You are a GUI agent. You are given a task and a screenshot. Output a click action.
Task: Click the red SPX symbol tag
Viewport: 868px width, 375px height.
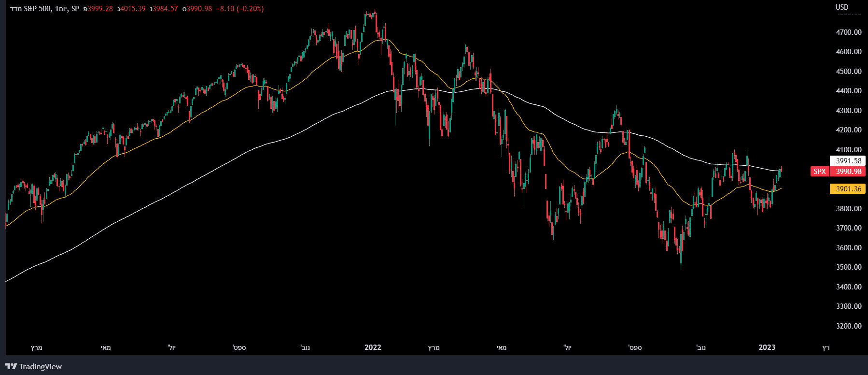819,172
